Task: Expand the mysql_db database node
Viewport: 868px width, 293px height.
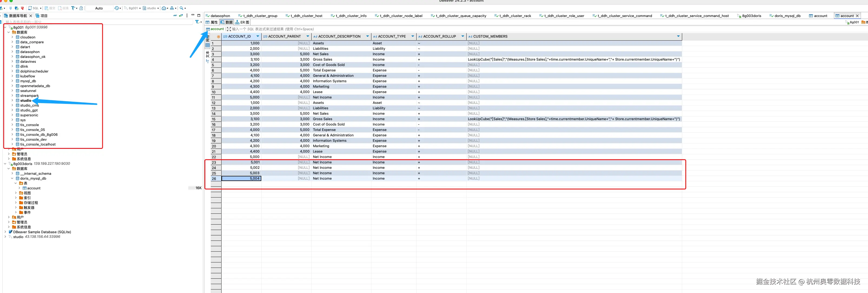Action: pos(12,81)
